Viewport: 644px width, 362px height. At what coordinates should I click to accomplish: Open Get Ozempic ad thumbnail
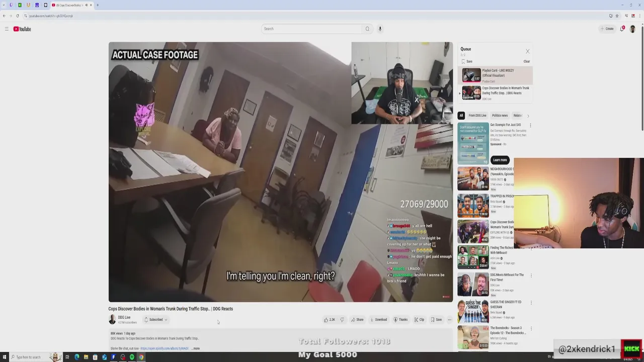473,143
